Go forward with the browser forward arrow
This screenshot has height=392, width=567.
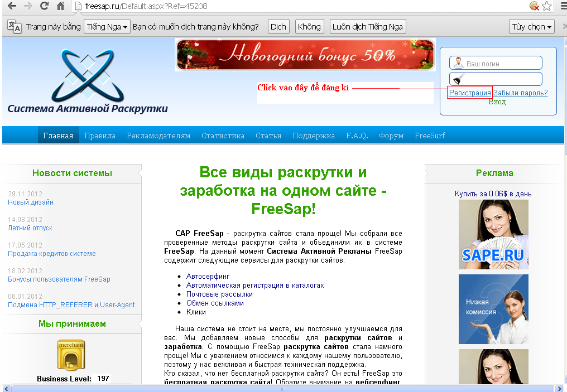coord(28,6)
